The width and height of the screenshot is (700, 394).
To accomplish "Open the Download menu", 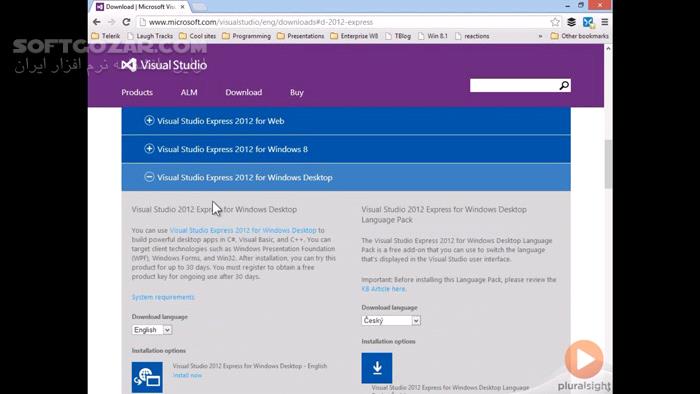I will pos(244,92).
